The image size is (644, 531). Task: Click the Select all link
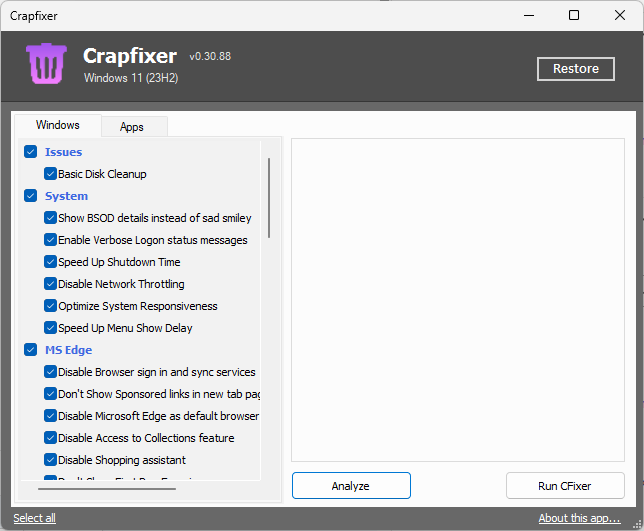tap(34, 518)
